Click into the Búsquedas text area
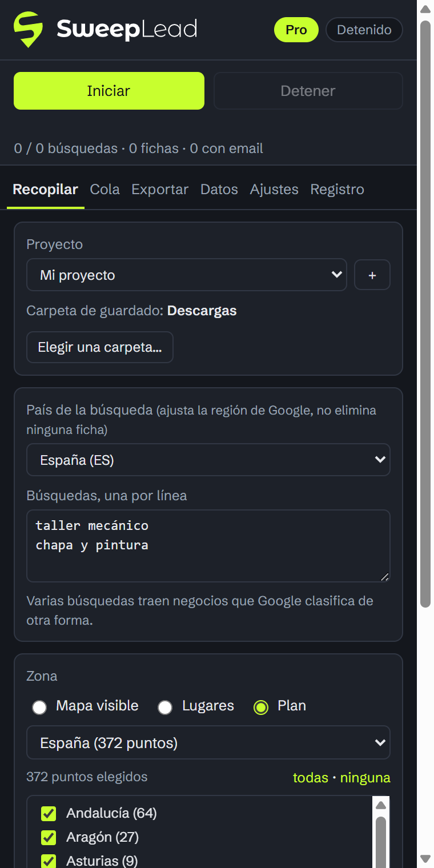The height and width of the screenshot is (868, 434). [208, 546]
